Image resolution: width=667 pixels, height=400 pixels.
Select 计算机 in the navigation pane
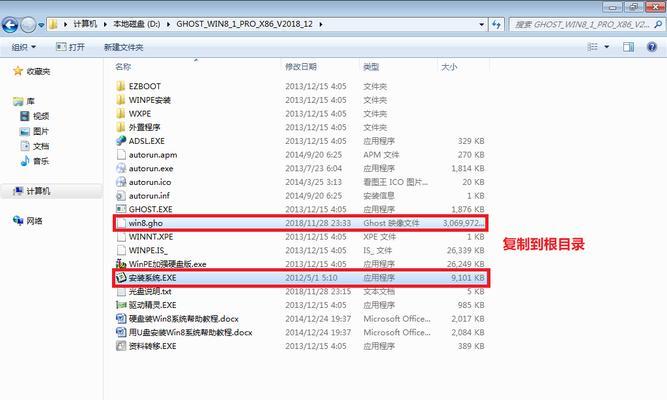click(x=38, y=191)
